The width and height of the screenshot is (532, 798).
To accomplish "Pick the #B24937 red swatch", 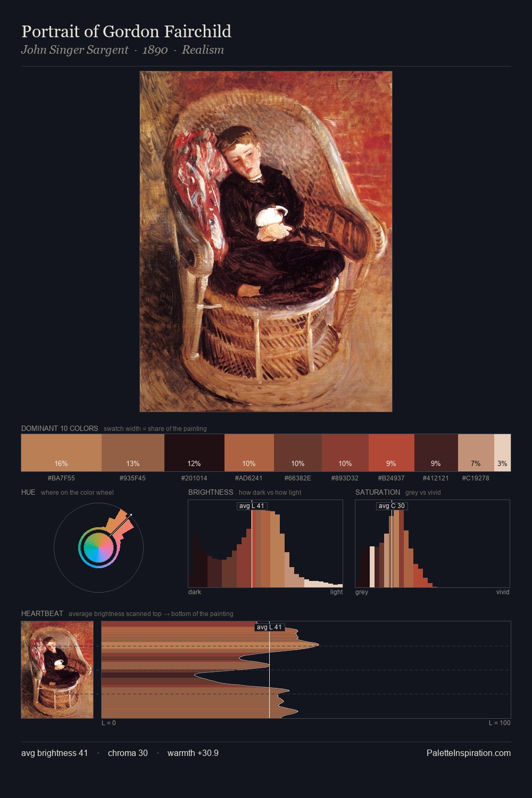I will coord(392,453).
